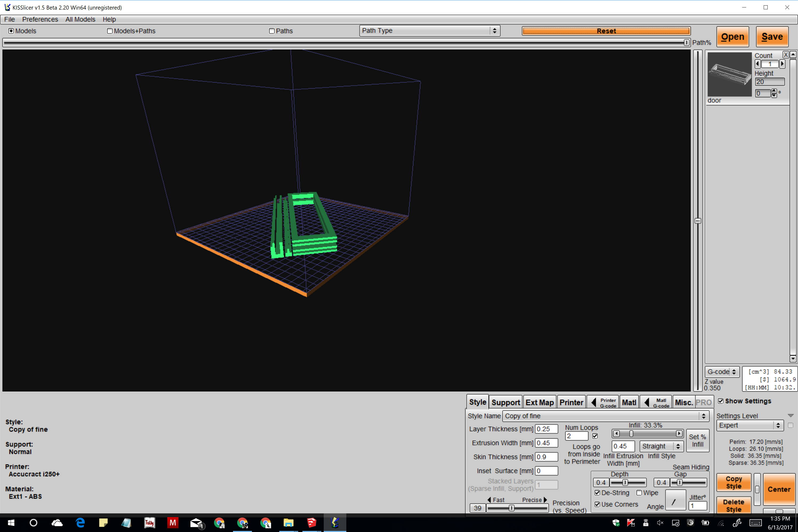Open Settings Level Expert dropdown
This screenshot has height=532, width=798.
click(750, 425)
